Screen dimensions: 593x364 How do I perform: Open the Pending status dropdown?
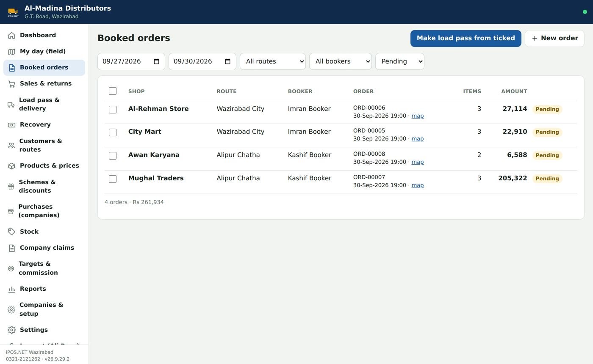coord(400,61)
